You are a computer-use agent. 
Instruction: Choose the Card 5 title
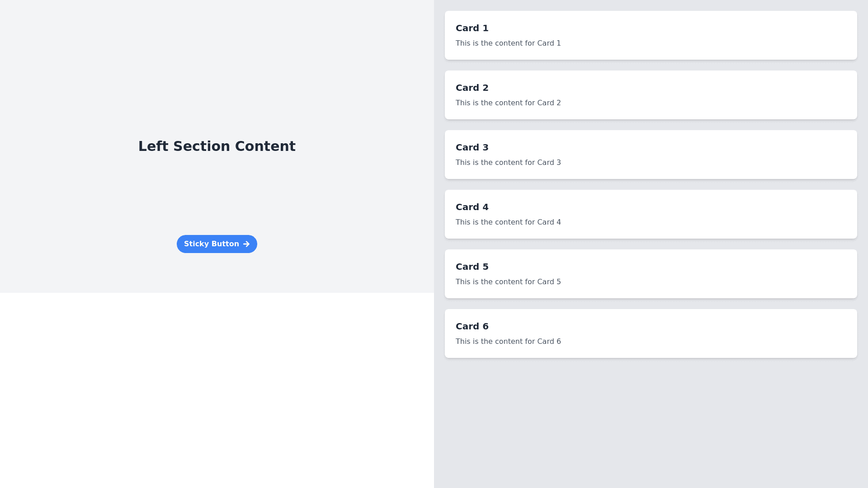472,267
